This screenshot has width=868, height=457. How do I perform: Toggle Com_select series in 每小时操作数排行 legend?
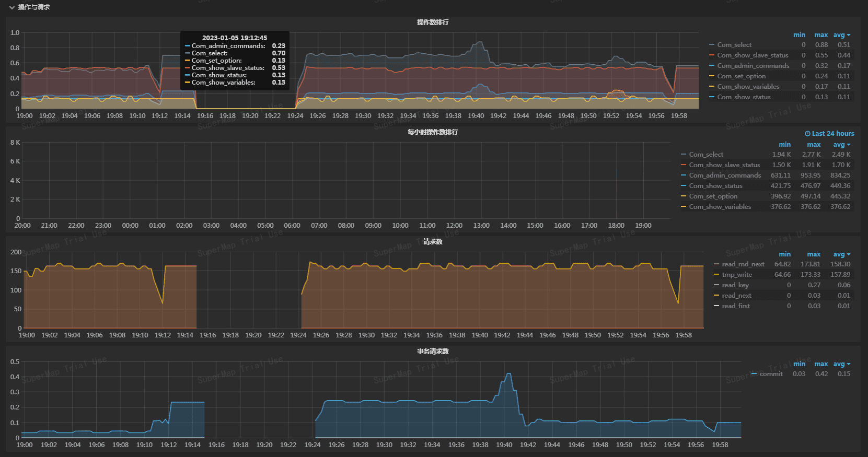coord(706,155)
